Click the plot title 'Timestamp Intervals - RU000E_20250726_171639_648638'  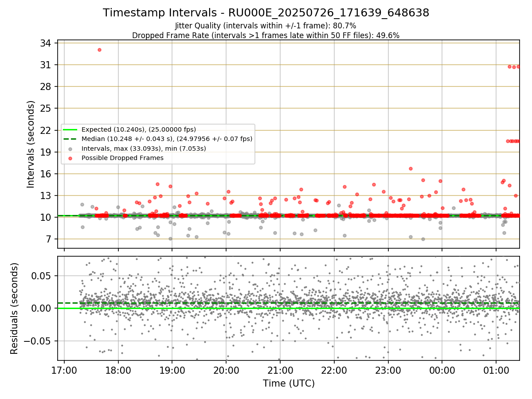click(x=266, y=13)
